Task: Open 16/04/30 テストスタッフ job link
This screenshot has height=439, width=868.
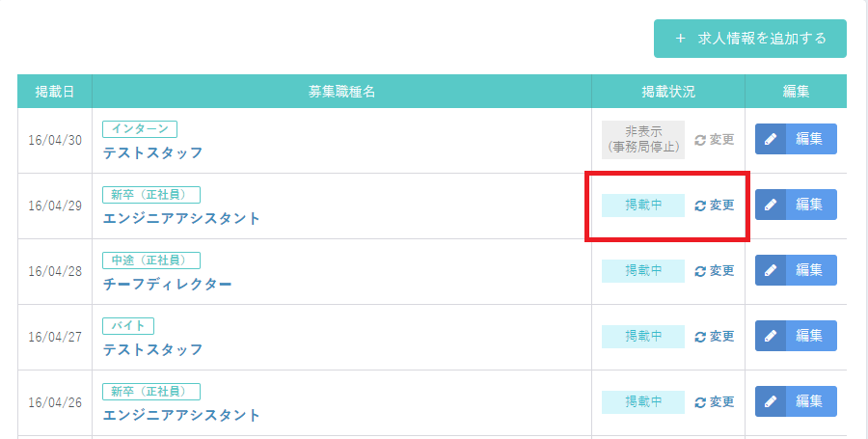Action: click(152, 152)
